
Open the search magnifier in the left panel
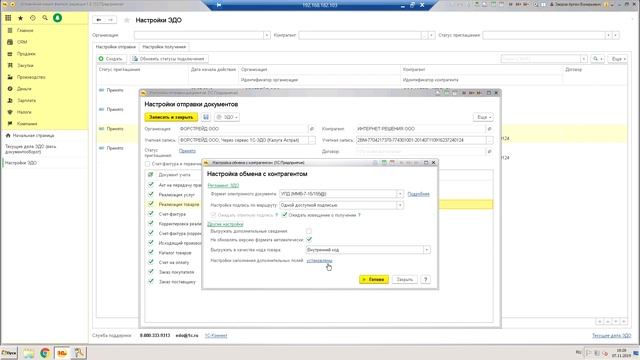[x=45, y=18]
